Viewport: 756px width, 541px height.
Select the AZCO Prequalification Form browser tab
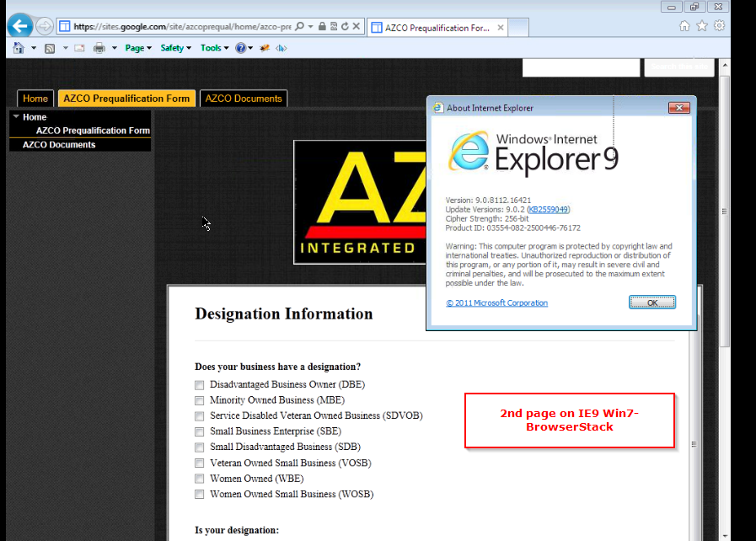[437, 28]
